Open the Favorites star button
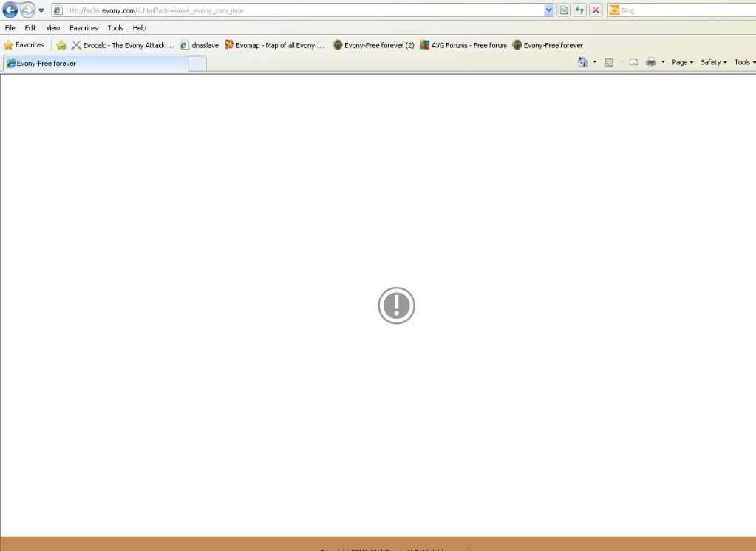This screenshot has height=551, width=756. (x=24, y=45)
